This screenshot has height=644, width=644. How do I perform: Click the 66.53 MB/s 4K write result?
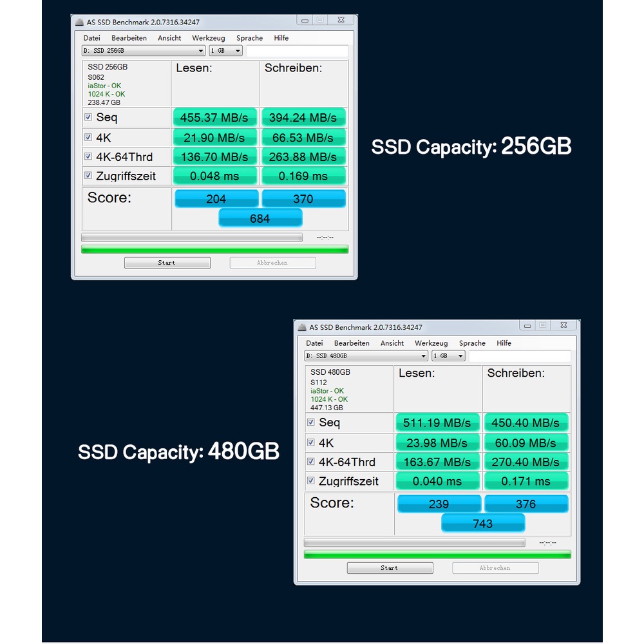click(303, 138)
